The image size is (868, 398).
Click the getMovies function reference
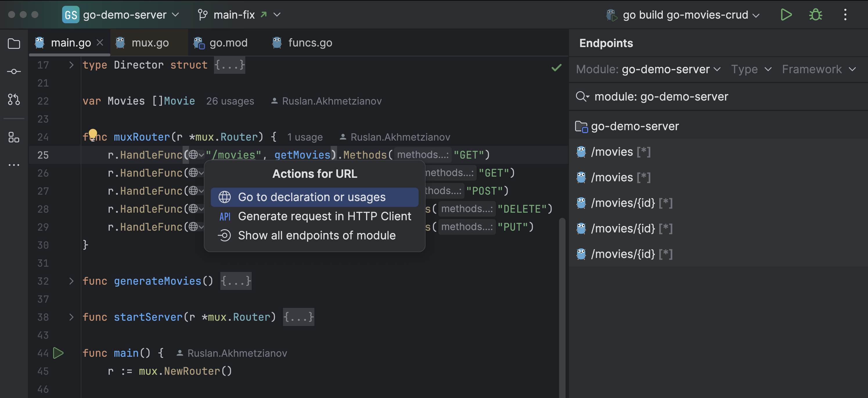coord(302,155)
